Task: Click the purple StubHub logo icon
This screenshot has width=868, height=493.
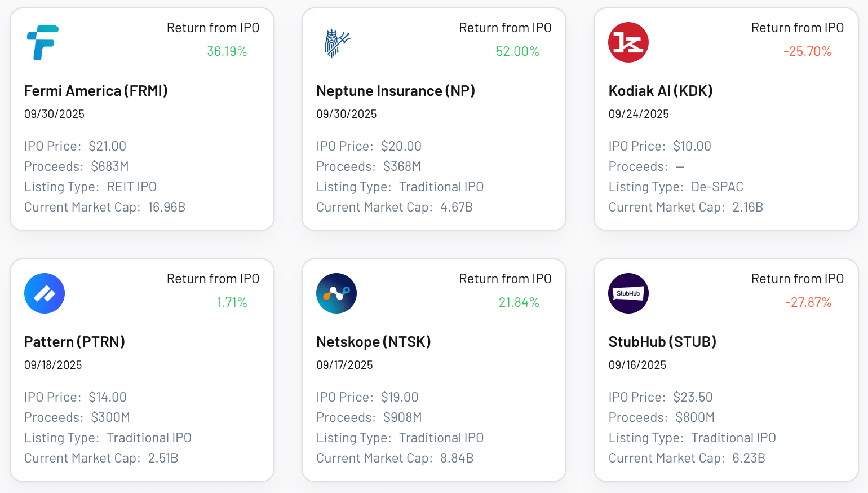Action: (x=628, y=293)
